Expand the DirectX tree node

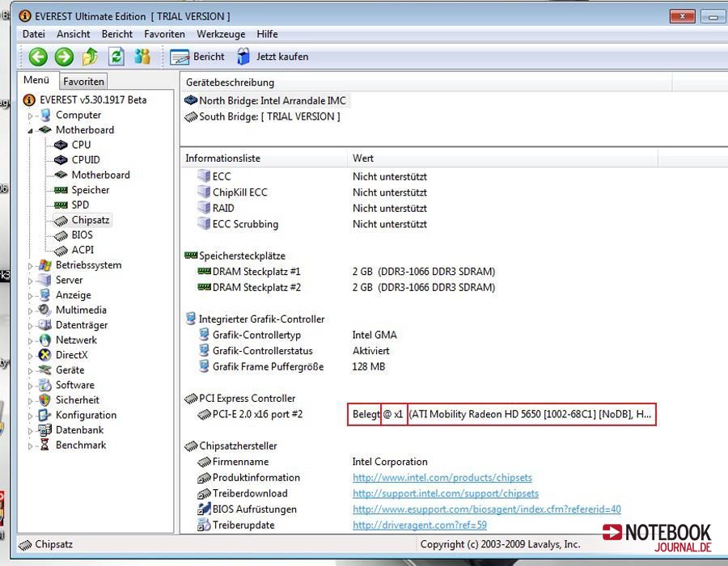coord(31,356)
